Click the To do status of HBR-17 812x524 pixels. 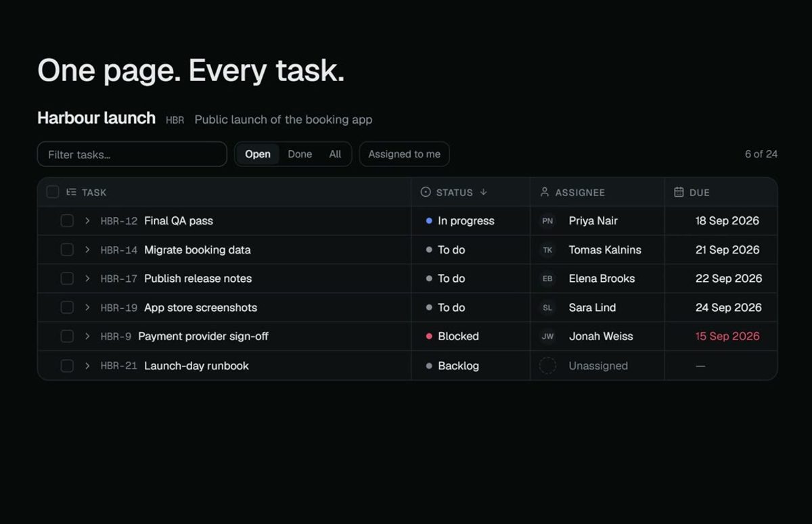click(x=445, y=279)
